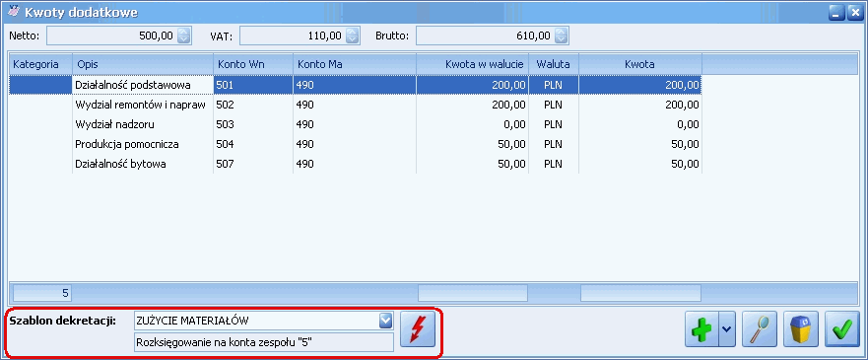868x360 pixels.
Task: Click the Brutto value spinner
Action: pos(561,36)
